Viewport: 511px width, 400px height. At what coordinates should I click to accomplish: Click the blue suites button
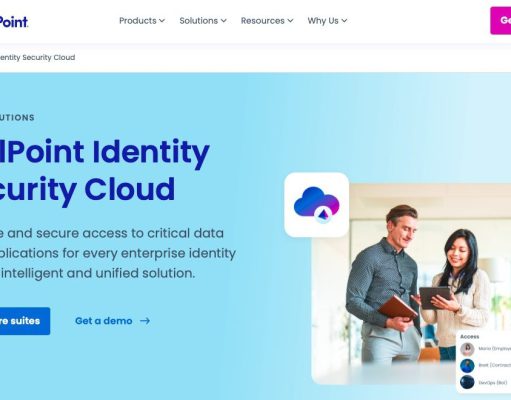pos(25,321)
